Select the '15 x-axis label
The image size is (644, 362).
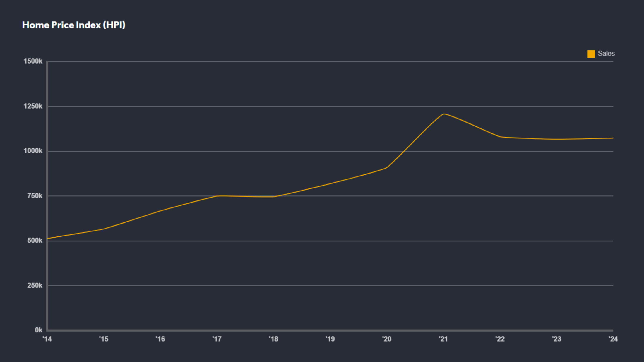[x=104, y=339]
